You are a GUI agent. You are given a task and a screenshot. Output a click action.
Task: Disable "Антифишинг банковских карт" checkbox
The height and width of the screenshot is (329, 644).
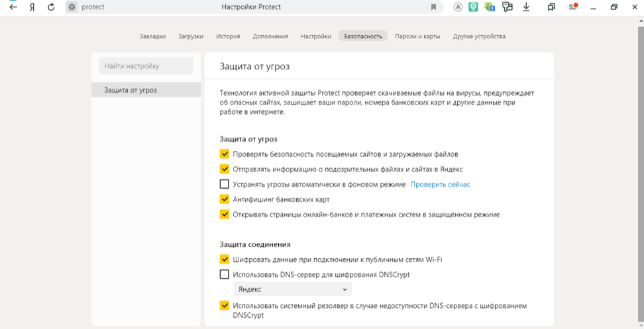coord(225,199)
